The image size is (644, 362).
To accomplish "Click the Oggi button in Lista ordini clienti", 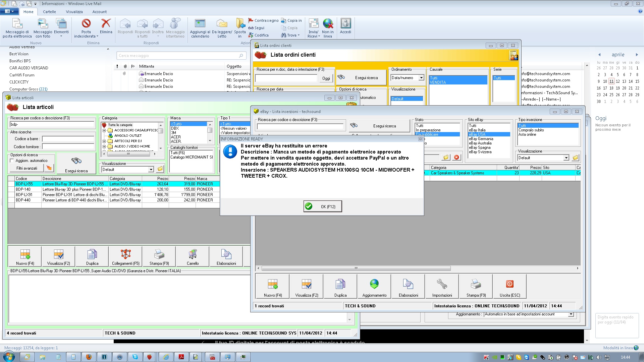I will [x=326, y=78].
